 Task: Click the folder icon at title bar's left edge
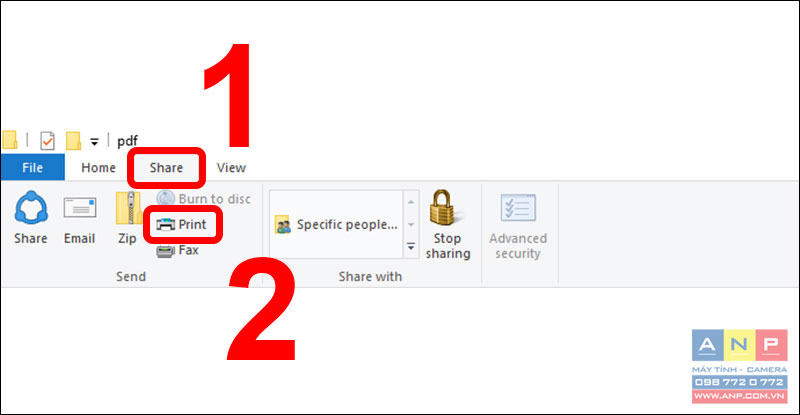pos(10,140)
